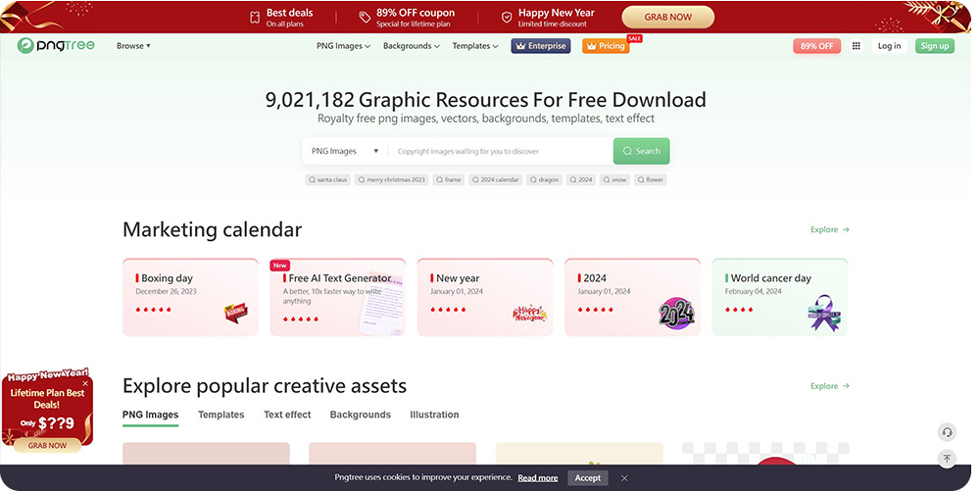Close the Lifetime Plan promo popup
This screenshot has height=491, width=980.
tap(85, 383)
